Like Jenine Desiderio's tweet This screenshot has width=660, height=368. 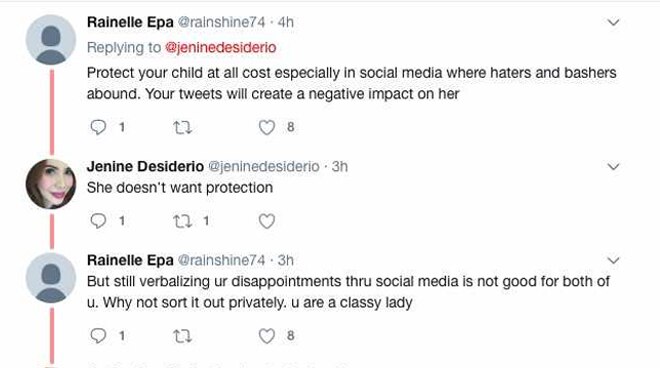(266, 221)
